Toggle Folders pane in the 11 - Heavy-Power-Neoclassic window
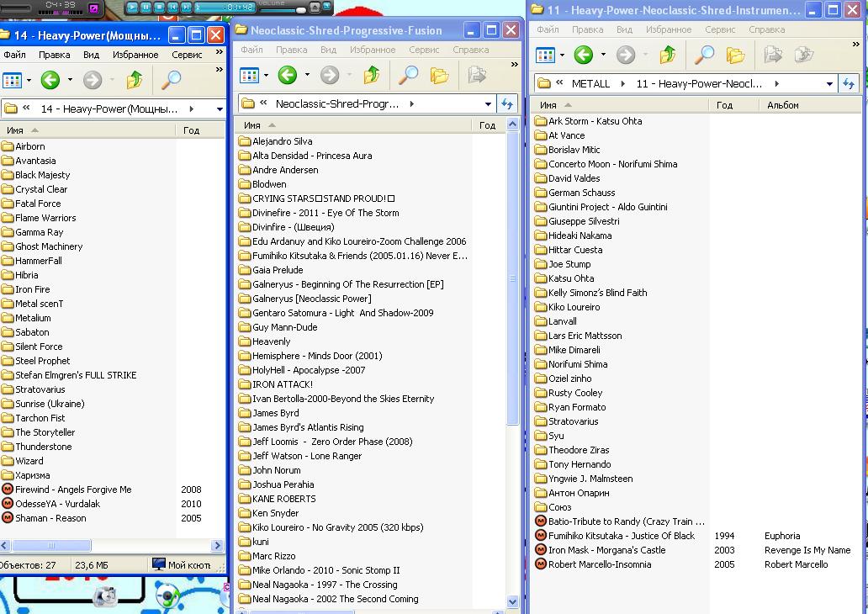Image resolution: width=868 pixels, height=614 pixels. tap(735, 55)
